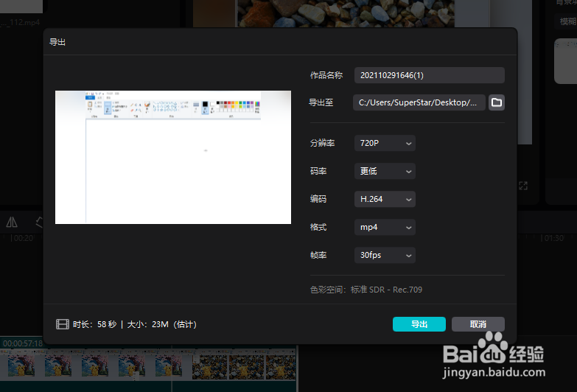Click the 00:20 ruler mark in timeline
Viewport: 577px width, 392px height.
22,238
